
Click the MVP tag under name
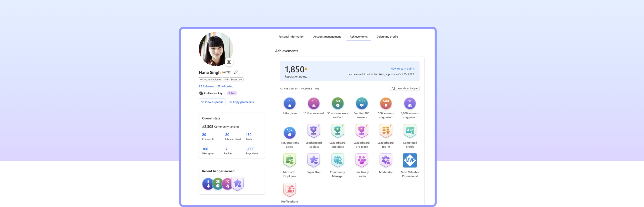[226, 79]
